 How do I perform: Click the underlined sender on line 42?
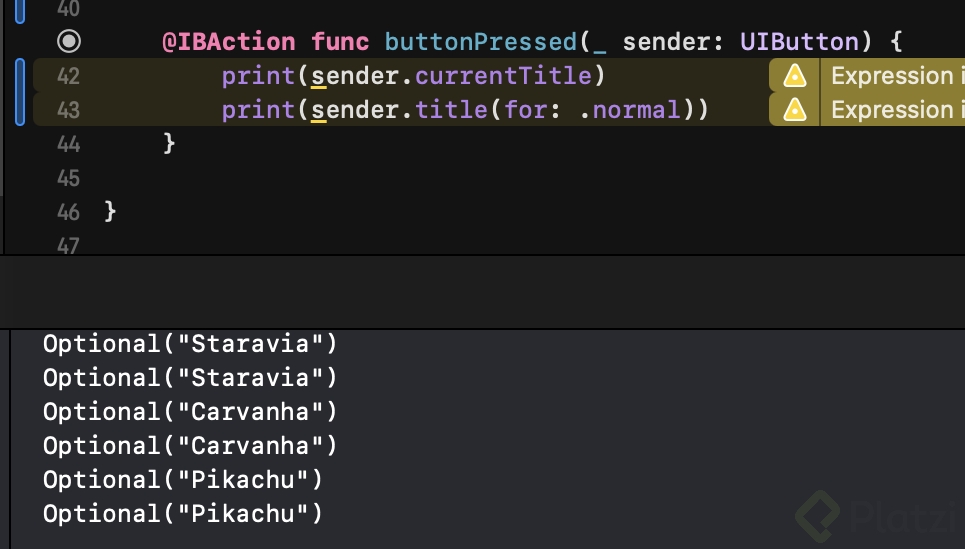(x=356, y=76)
